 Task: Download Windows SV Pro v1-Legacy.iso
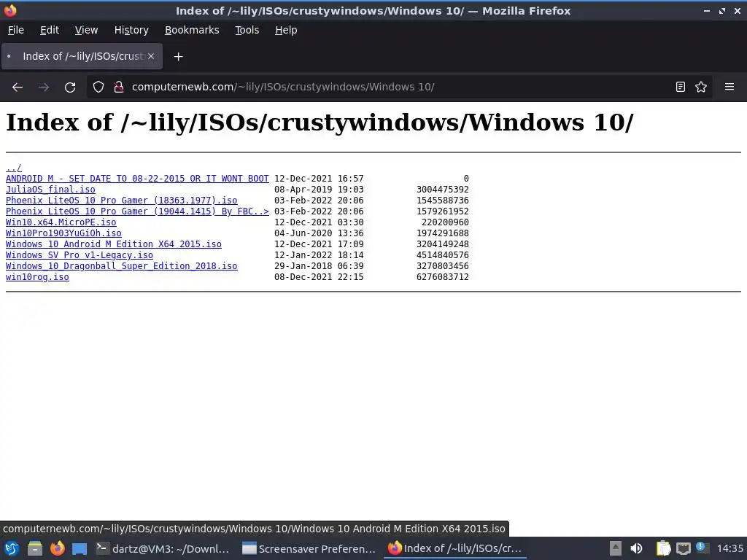79,255
